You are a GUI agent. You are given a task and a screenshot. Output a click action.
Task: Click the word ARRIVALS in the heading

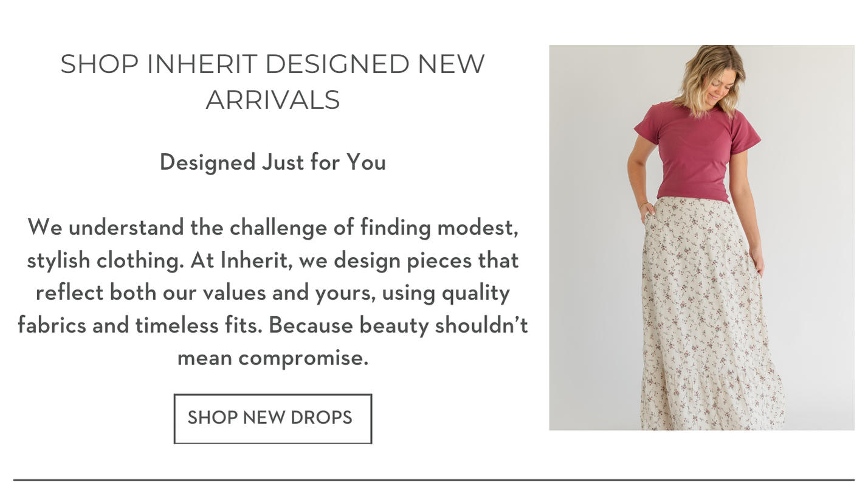[x=272, y=100]
